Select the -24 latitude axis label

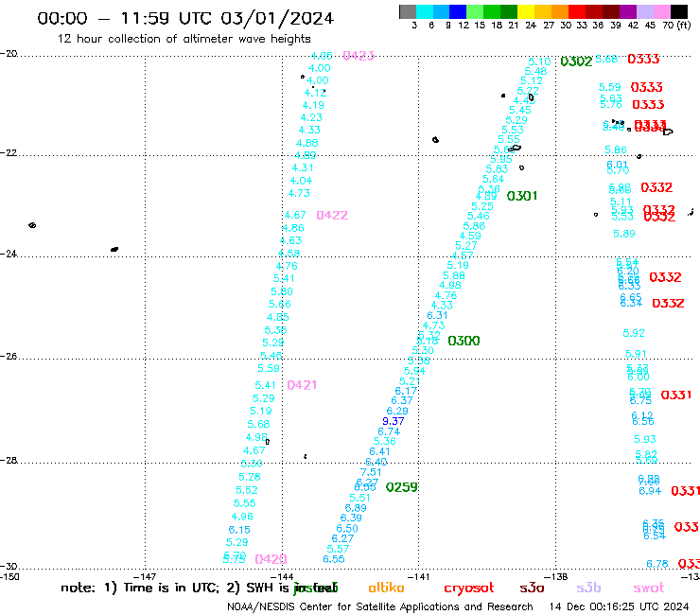pyautogui.click(x=9, y=254)
